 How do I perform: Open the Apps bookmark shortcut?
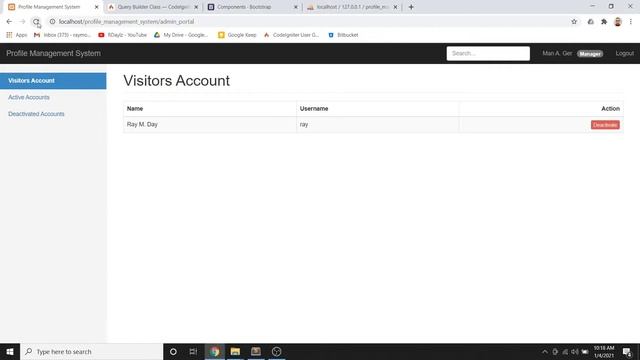(16, 35)
